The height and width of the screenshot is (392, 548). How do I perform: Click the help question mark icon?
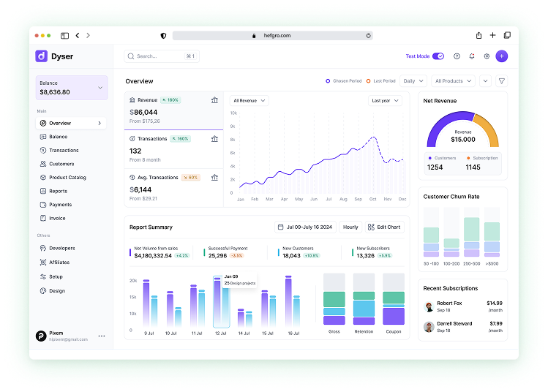click(457, 56)
